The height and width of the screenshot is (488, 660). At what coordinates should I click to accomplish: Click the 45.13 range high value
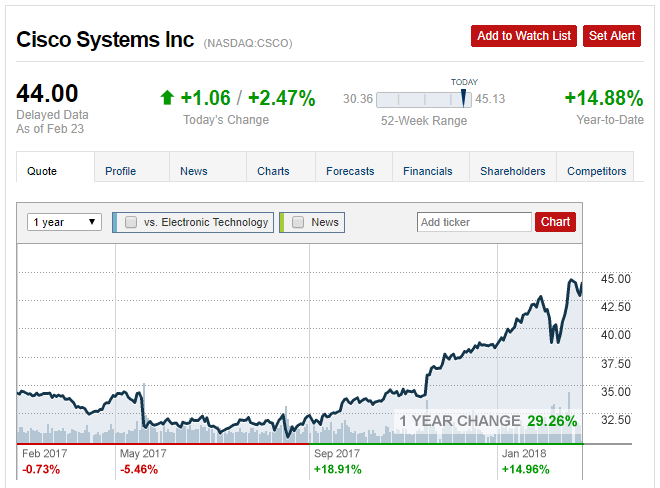pos(490,99)
